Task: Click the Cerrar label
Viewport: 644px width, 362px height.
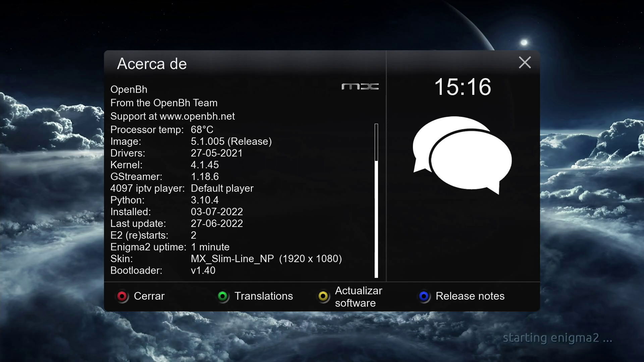Action: 149,296
